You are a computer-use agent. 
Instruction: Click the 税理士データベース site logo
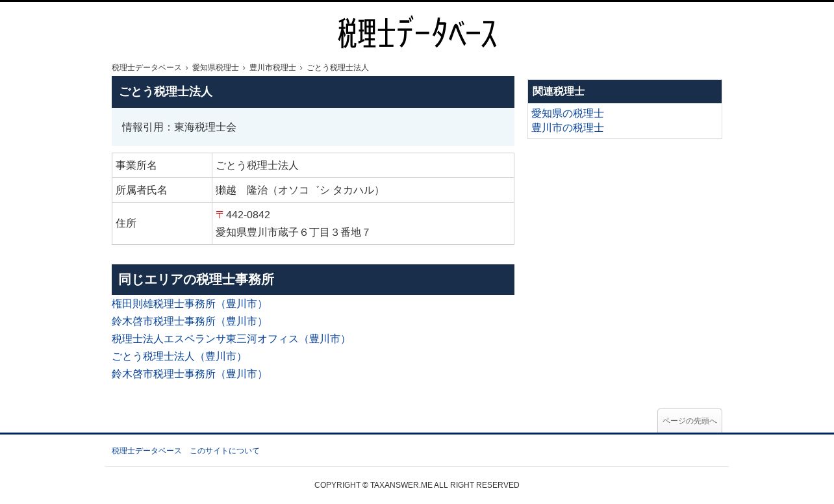pos(417,32)
